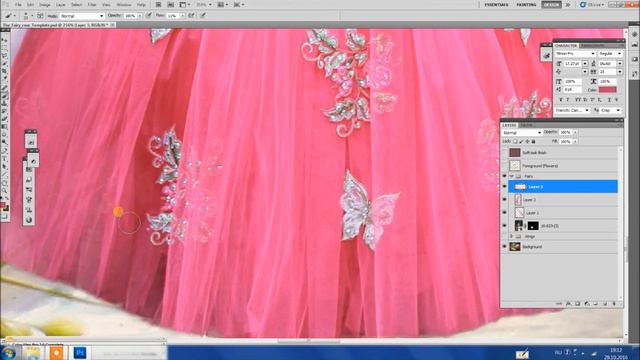Select the Zoom tool in the toolbox
This screenshot has width=640, height=360.
(x=4, y=191)
